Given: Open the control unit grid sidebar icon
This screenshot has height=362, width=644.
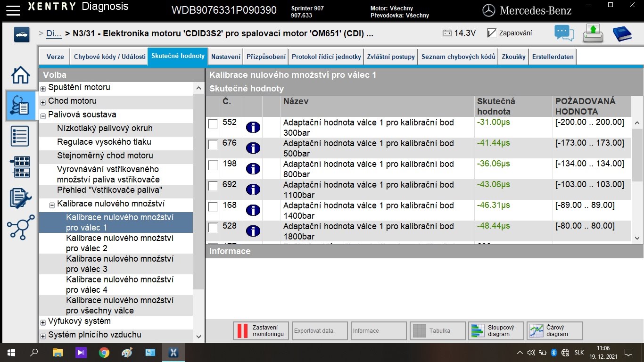Looking at the screenshot, I should click(20, 167).
